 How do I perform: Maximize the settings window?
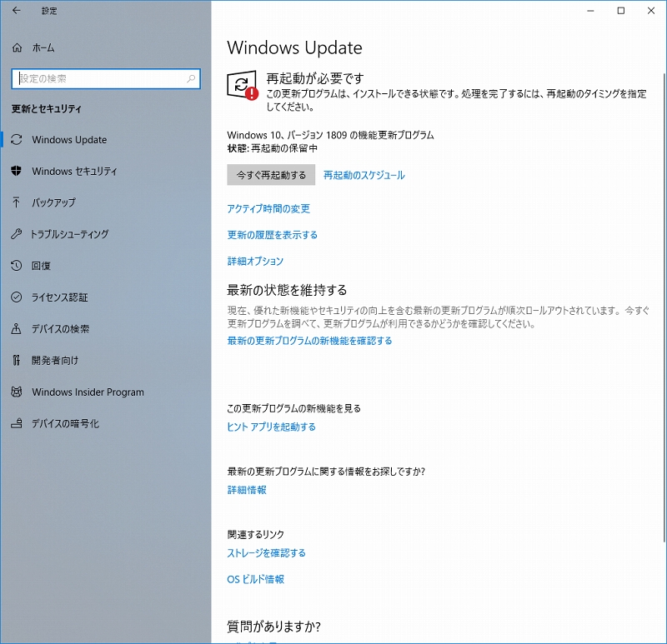621,11
